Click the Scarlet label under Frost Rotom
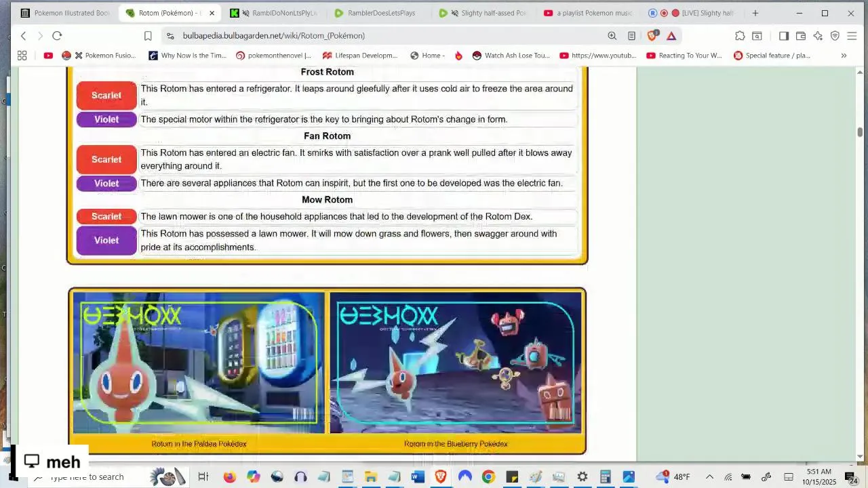 (x=106, y=96)
